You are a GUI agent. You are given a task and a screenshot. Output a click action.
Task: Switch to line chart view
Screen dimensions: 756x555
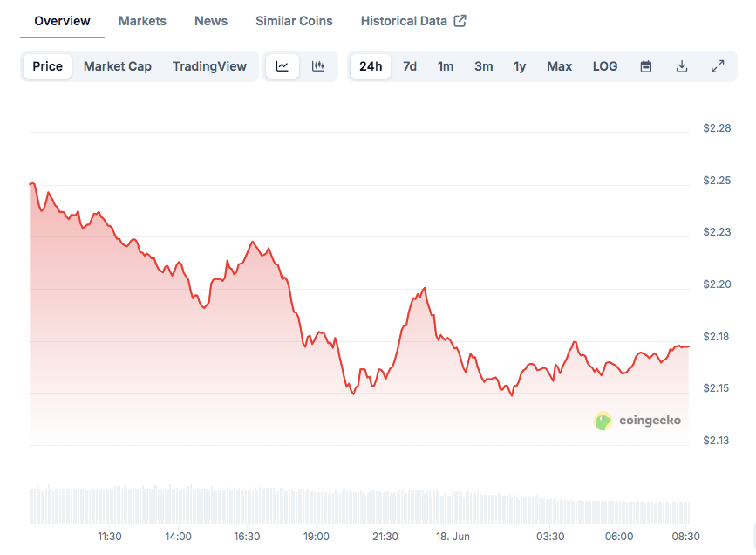(x=283, y=66)
